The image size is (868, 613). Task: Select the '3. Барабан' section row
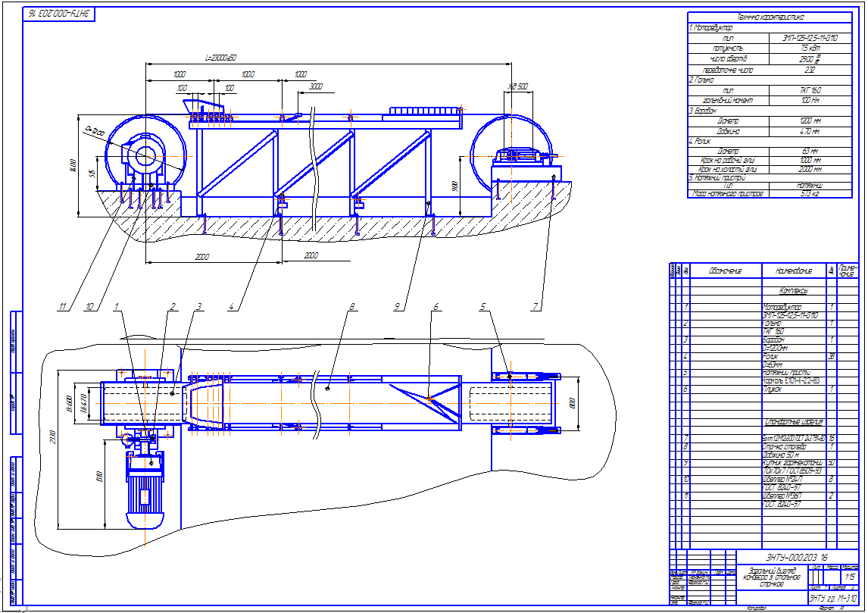(770, 111)
